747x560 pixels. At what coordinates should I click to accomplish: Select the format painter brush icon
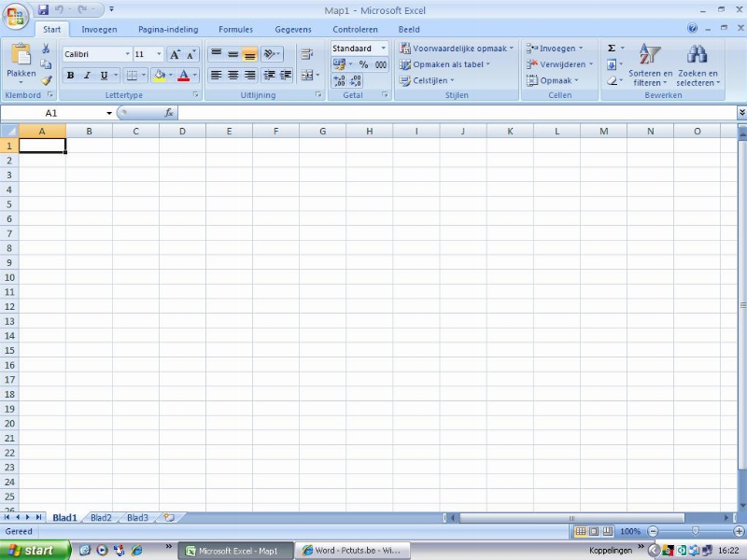pyautogui.click(x=46, y=81)
